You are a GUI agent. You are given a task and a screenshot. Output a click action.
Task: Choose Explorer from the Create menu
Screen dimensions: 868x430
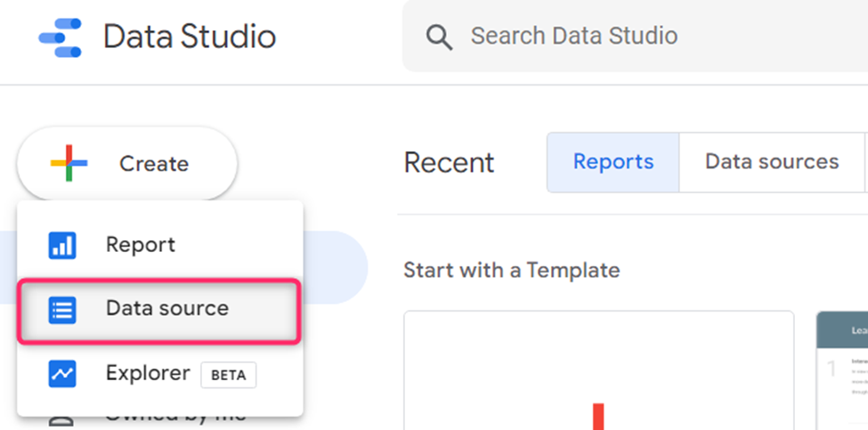click(160, 374)
